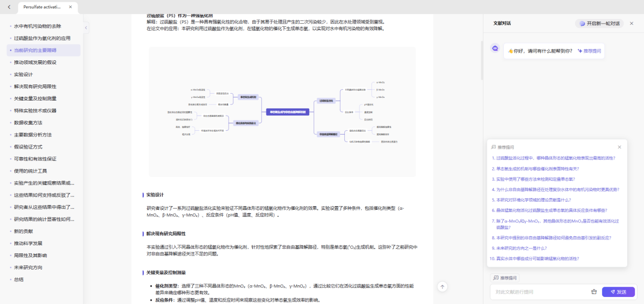Dismiss the 推荐提问 suggestions popup

pos(619,147)
